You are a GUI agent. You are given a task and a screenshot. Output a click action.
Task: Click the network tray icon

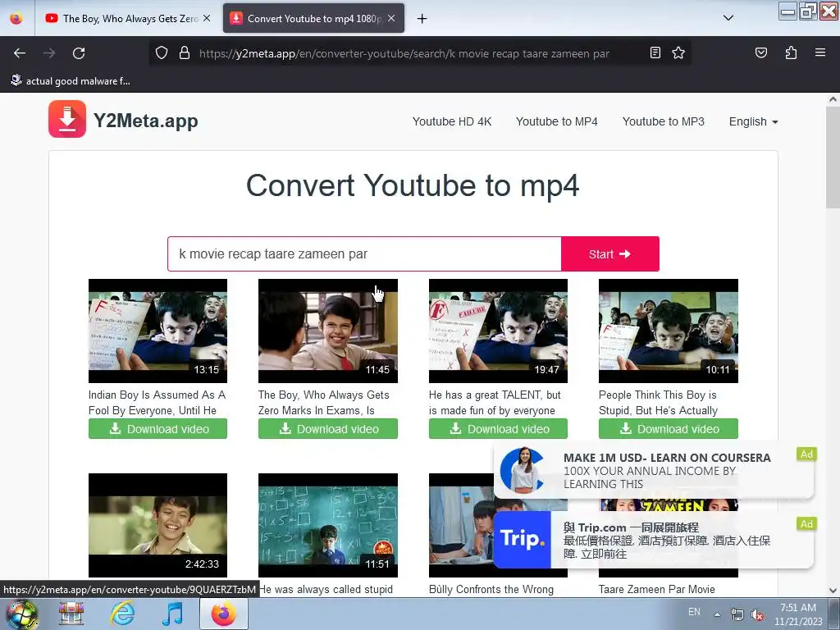[737, 615]
